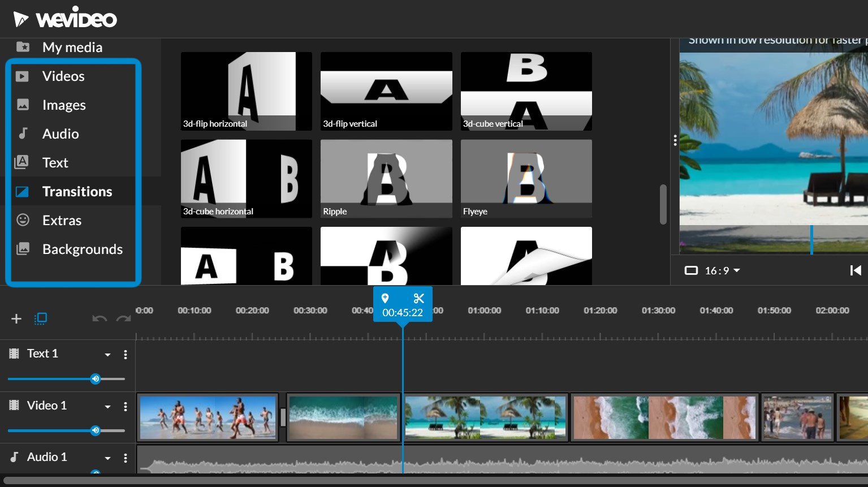
Task: Split the clip with the scissors icon
Action: click(418, 298)
